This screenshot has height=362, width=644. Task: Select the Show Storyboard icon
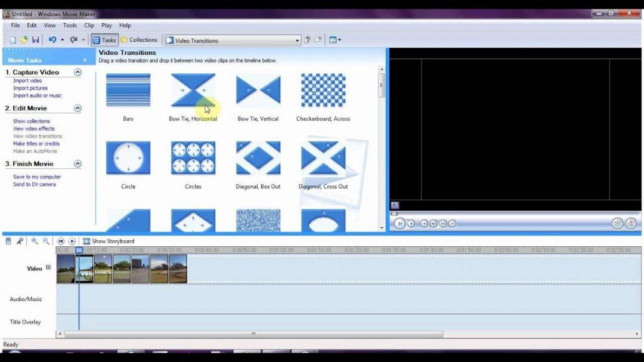(x=86, y=241)
